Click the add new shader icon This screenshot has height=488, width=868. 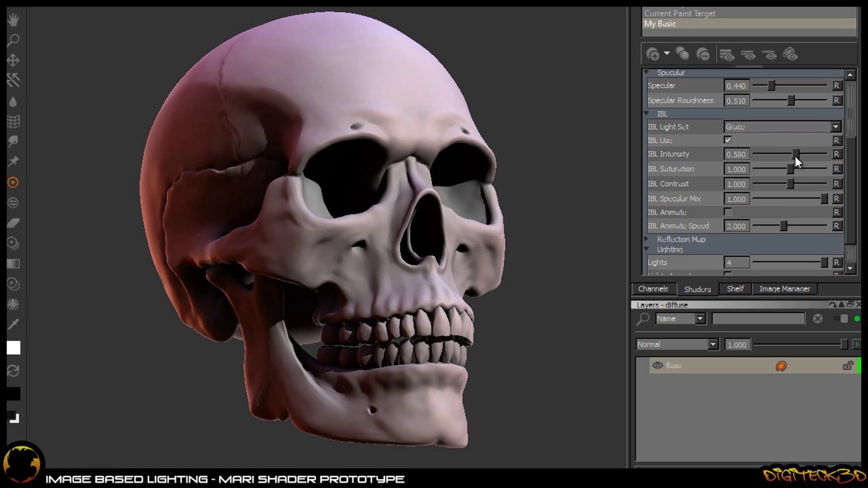[653, 55]
